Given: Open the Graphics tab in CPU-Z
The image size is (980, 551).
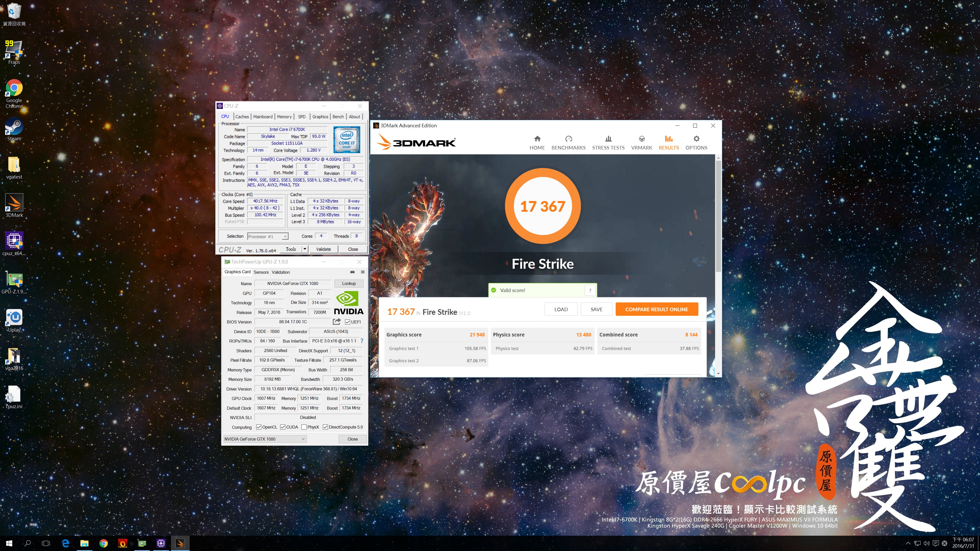Looking at the screenshot, I should click(320, 117).
